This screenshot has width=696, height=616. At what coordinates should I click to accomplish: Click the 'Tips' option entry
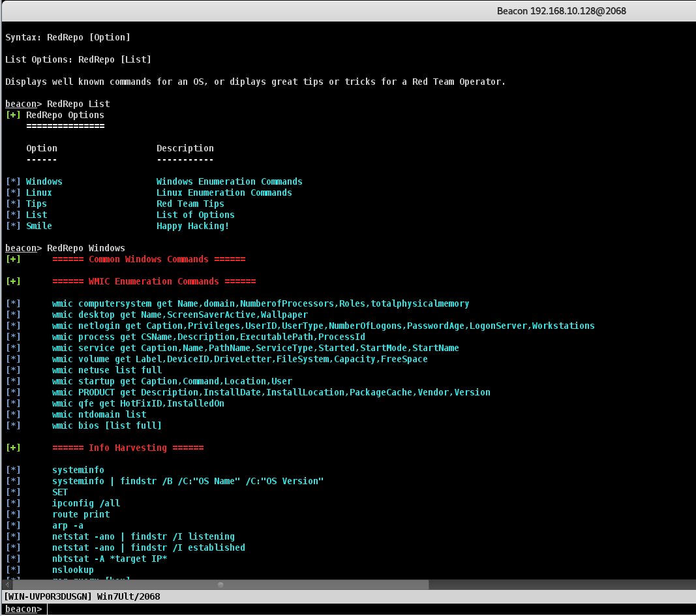[x=36, y=204]
